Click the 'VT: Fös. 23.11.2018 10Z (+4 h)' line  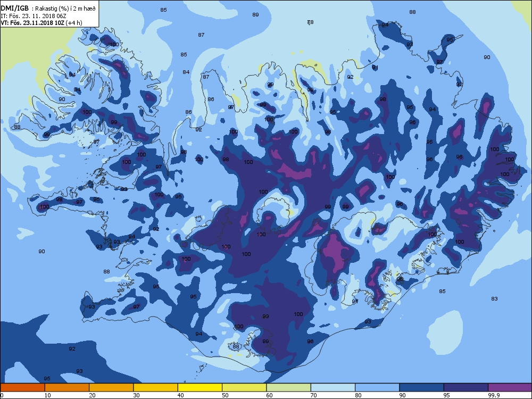[41, 23]
